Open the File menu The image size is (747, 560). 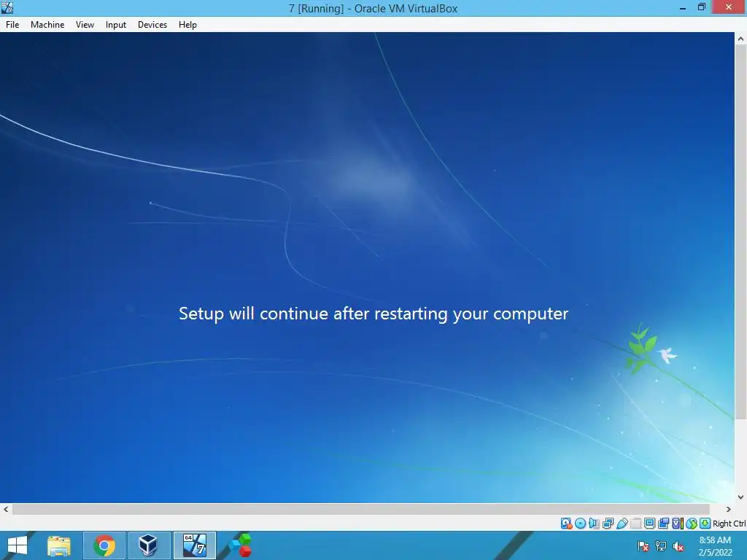pyautogui.click(x=12, y=25)
